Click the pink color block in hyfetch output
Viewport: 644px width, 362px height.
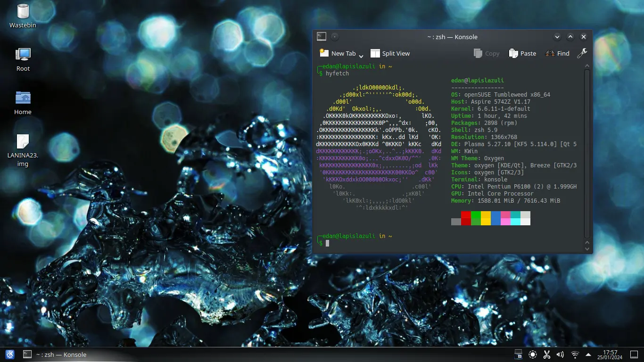pyautogui.click(x=505, y=218)
